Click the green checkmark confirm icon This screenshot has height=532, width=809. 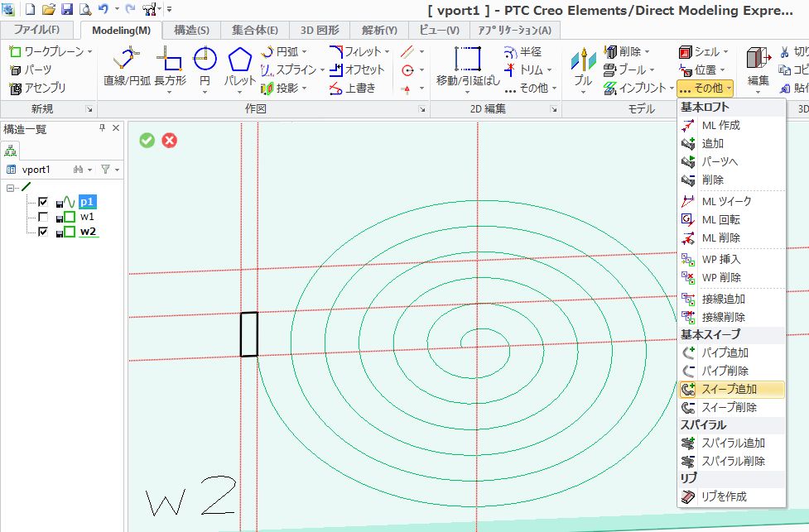click(x=147, y=140)
